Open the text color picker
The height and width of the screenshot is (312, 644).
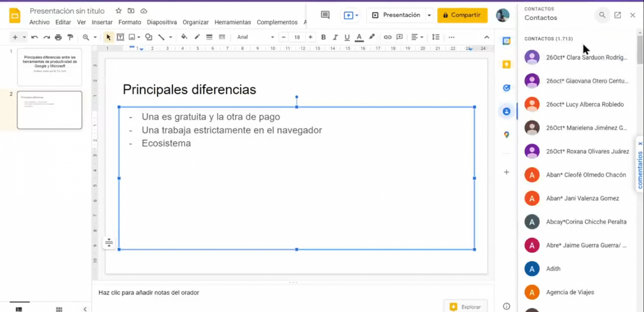(x=359, y=37)
